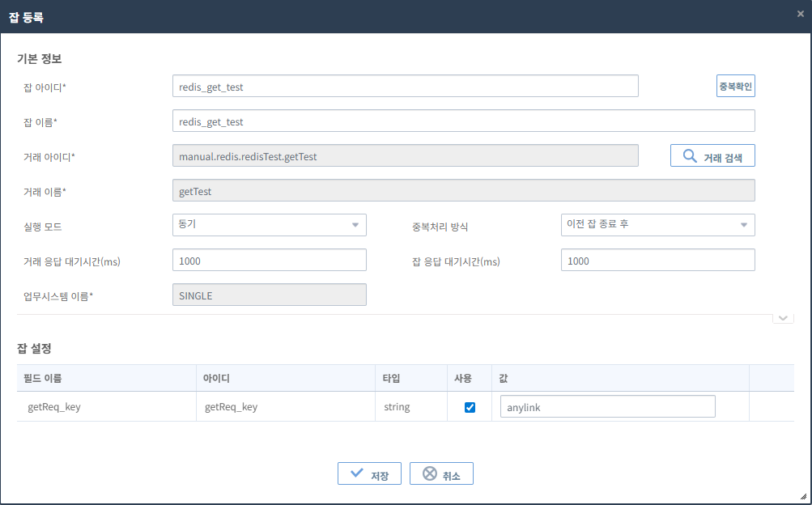Viewport: 812px width, 505px height.
Task: Click the 잡 이름 input field
Action: click(463, 121)
